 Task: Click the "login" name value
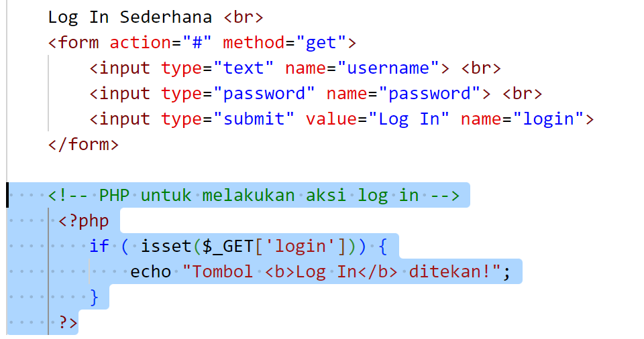548,119
